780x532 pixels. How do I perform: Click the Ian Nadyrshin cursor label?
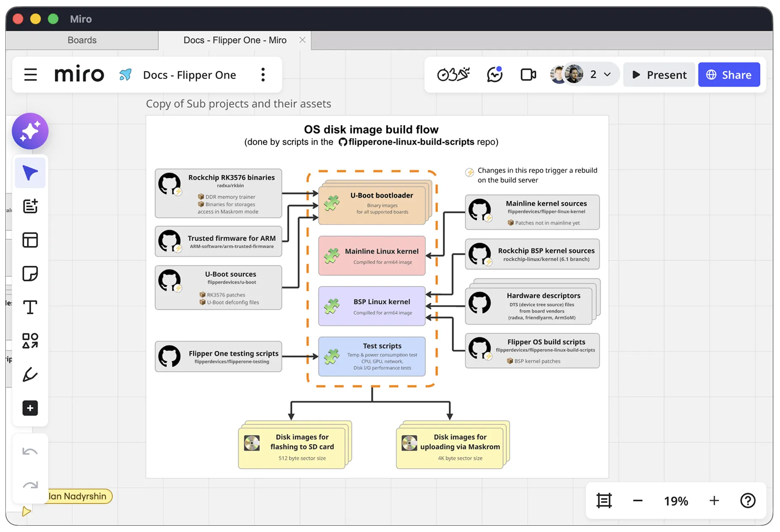(77, 496)
